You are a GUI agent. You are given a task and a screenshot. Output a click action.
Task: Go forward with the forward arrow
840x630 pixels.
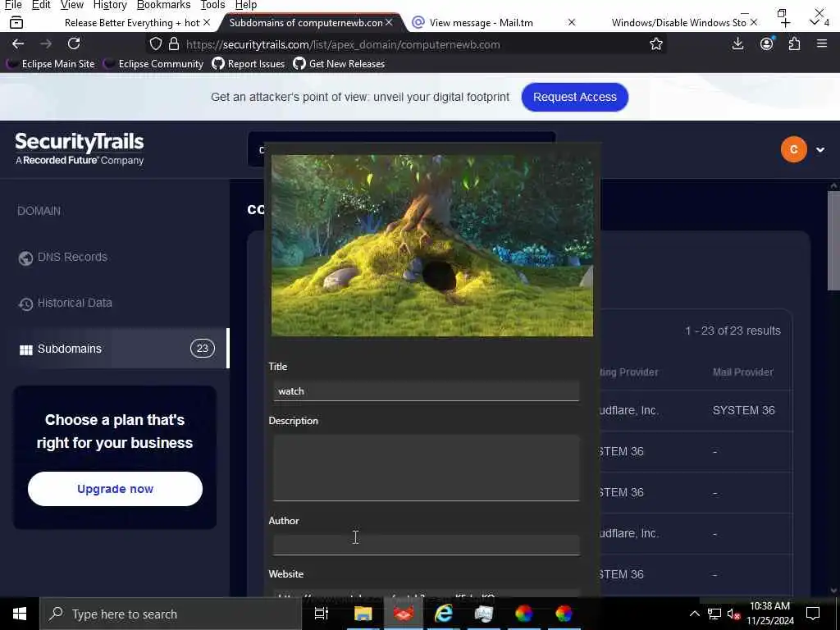[x=46, y=44]
